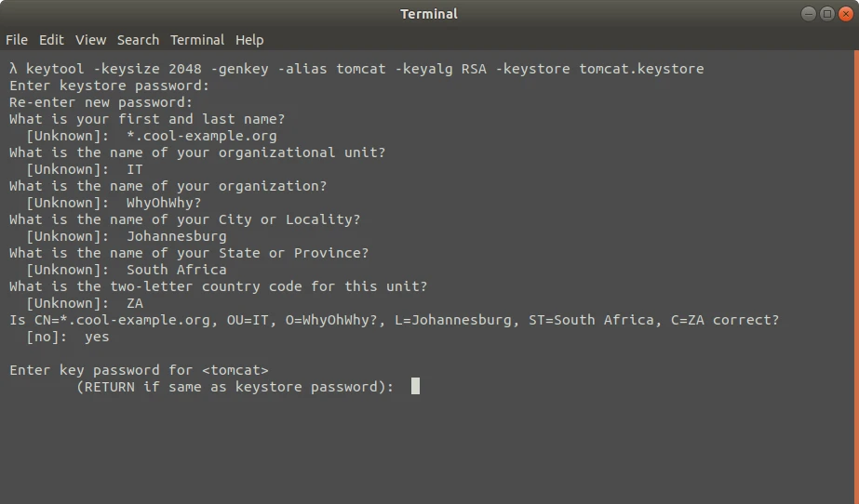859x504 pixels.
Task: Click the keytool command line
Action: click(x=356, y=69)
